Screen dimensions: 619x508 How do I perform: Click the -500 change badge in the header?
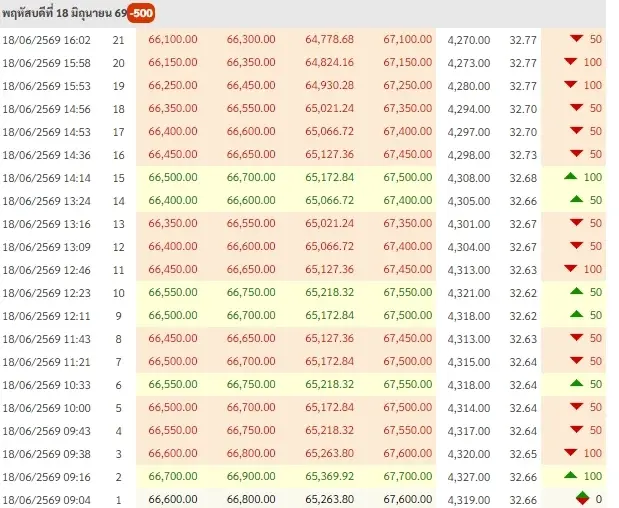141,13
